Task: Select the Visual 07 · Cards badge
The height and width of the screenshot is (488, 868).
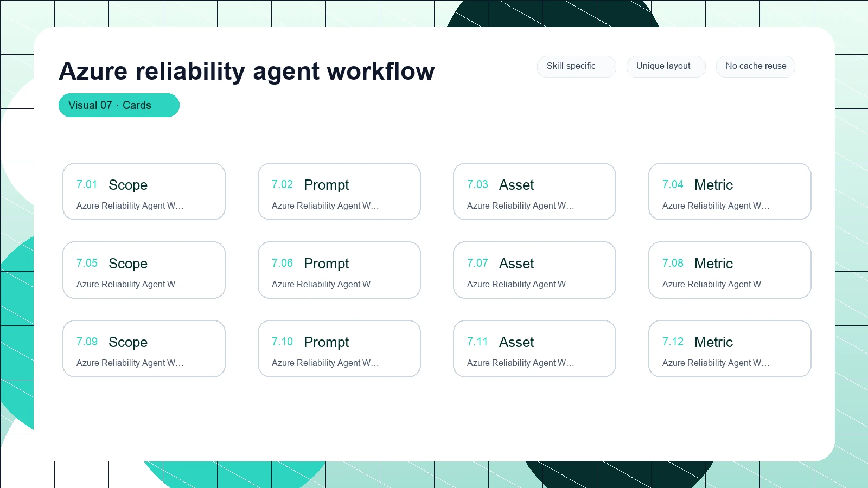Action: [x=119, y=105]
